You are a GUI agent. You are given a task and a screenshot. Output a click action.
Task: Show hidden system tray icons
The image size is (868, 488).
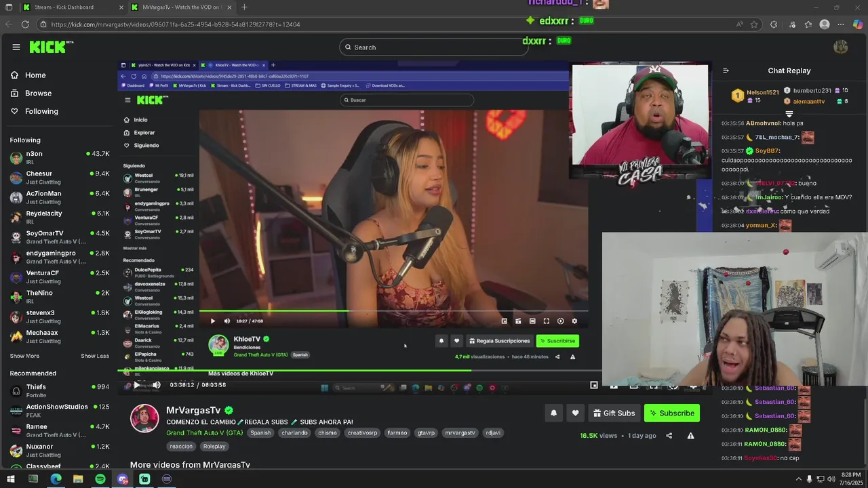[x=798, y=479]
